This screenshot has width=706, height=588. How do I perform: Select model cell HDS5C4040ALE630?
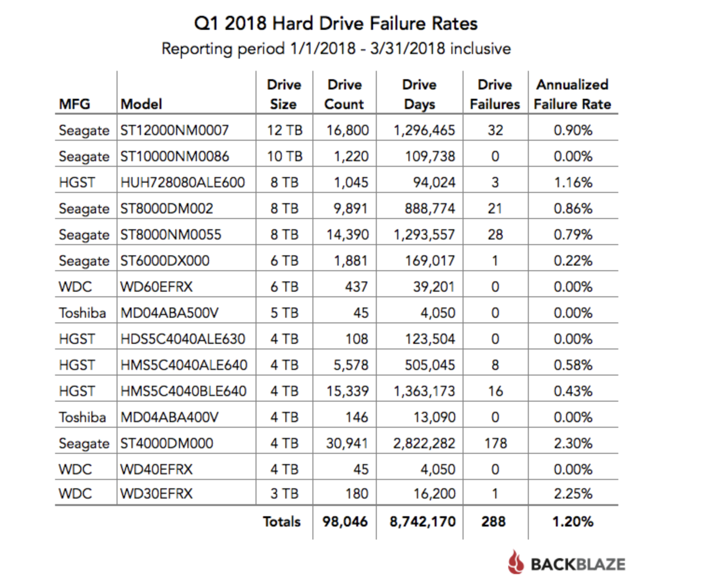point(183,339)
